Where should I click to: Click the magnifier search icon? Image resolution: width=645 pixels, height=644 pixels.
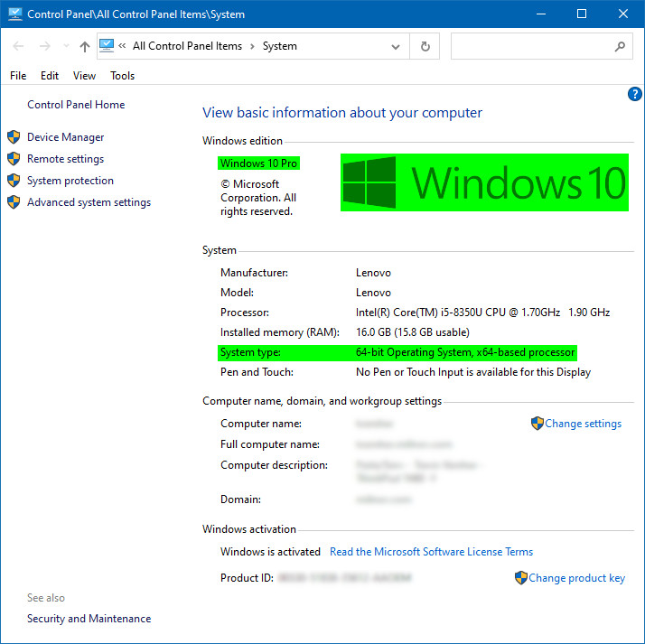click(620, 46)
